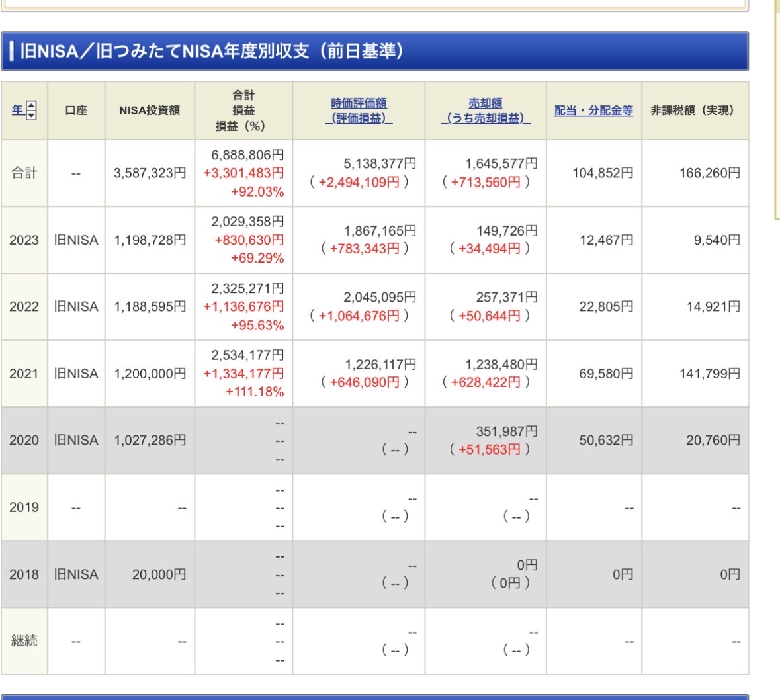Viewport: 780px width, 700px height.
Task: Click the total tax-exempt amount 166,260円
Action: (709, 173)
